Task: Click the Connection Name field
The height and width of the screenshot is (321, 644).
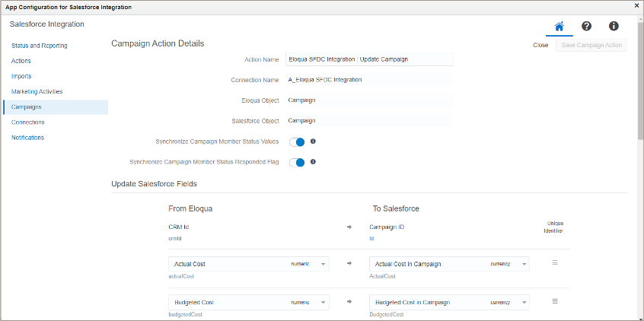Action: coord(369,80)
